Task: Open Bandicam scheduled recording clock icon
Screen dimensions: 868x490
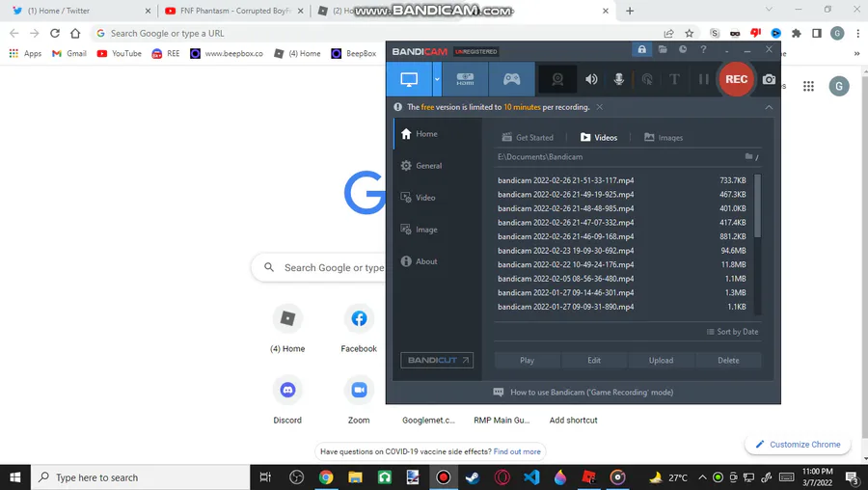Action: click(683, 50)
